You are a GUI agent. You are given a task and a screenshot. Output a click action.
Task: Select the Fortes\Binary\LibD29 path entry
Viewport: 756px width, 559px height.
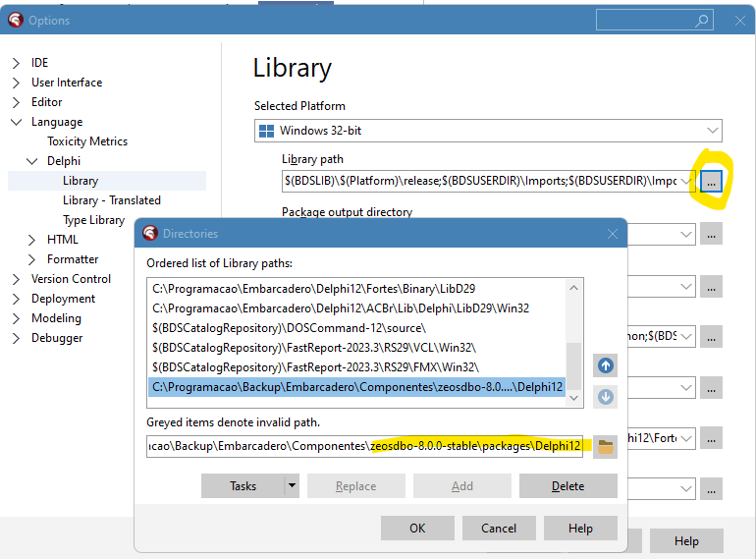click(356, 289)
